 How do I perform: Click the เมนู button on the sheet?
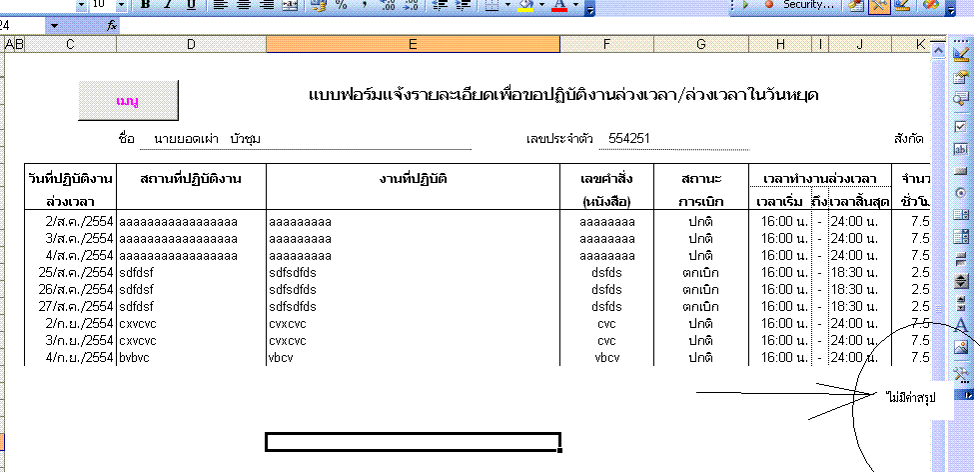128,101
